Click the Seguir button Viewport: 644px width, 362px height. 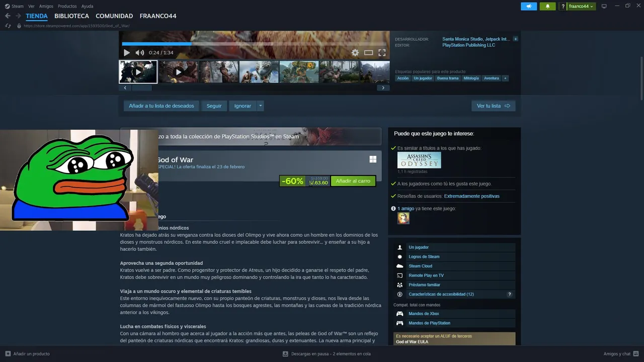[x=214, y=106]
